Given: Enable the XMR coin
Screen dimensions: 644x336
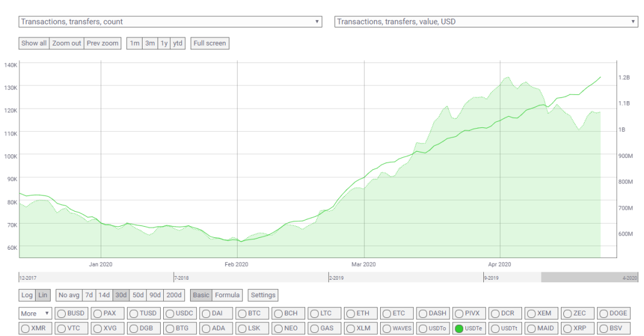Looking at the screenshot, I should click(x=35, y=329).
